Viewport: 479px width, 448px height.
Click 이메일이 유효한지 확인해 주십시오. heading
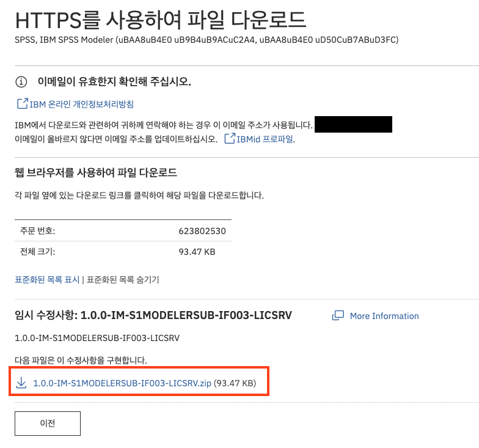(x=114, y=81)
